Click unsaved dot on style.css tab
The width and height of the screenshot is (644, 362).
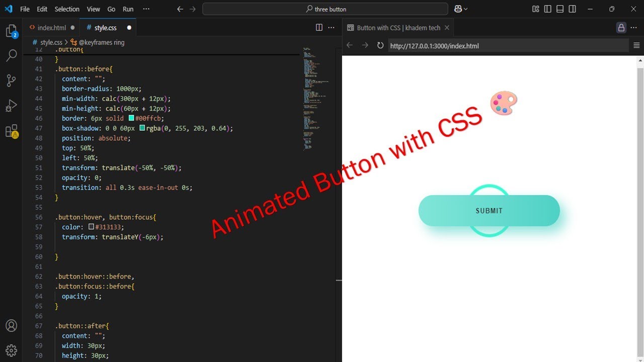tap(129, 28)
